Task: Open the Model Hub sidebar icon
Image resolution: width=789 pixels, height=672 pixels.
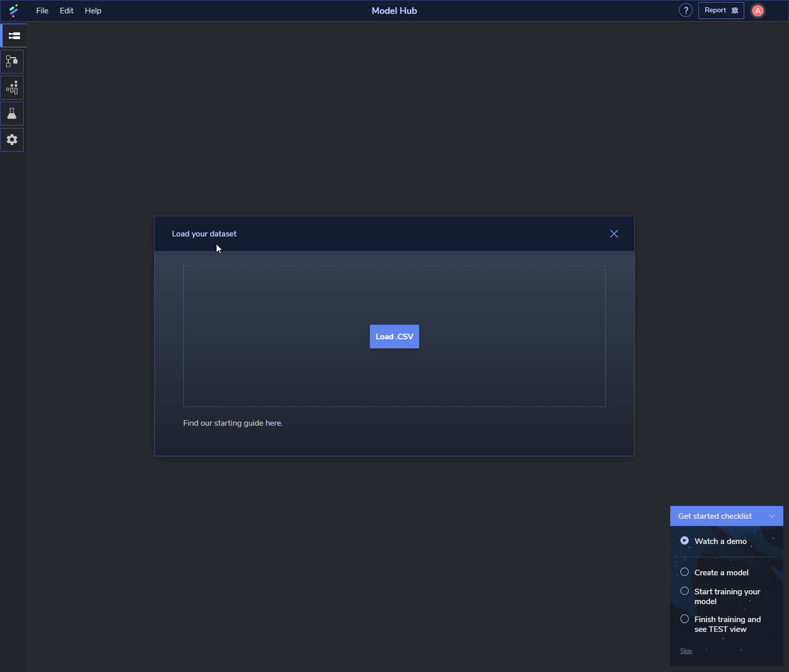Action: click(x=13, y=35)
